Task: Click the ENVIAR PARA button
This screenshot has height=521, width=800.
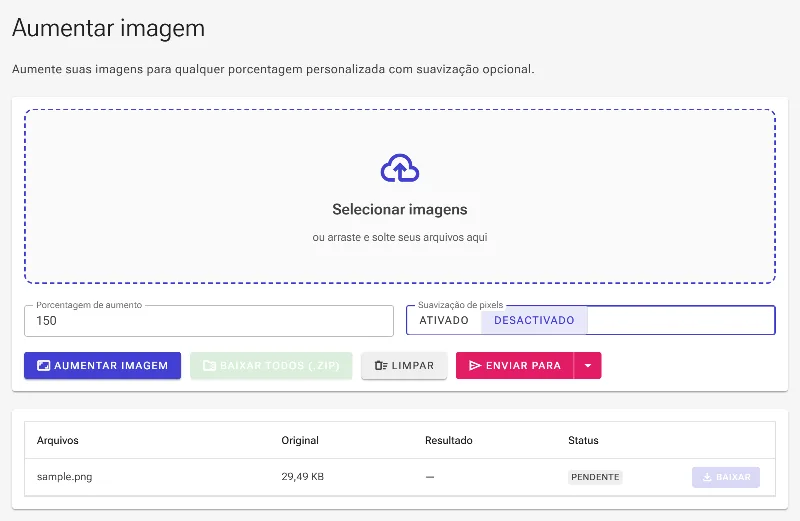Action: [x=515, y=365]
